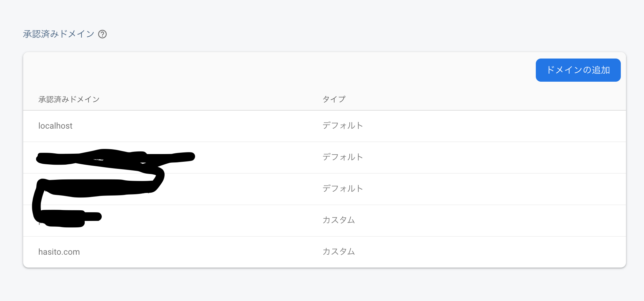Click ドメインの追加 to add a new domain
This screenshot has height=301, width=644.
click(x=578, y=70)
